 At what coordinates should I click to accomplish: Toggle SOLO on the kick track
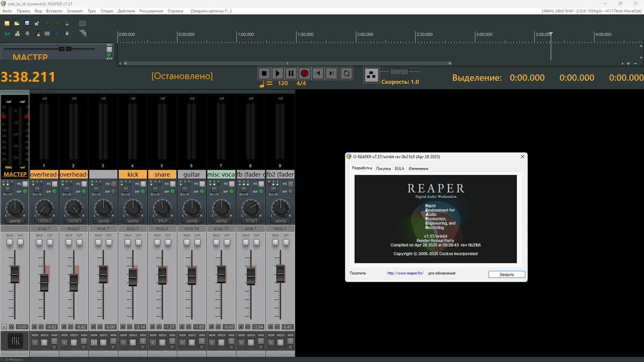click(128, 242)
